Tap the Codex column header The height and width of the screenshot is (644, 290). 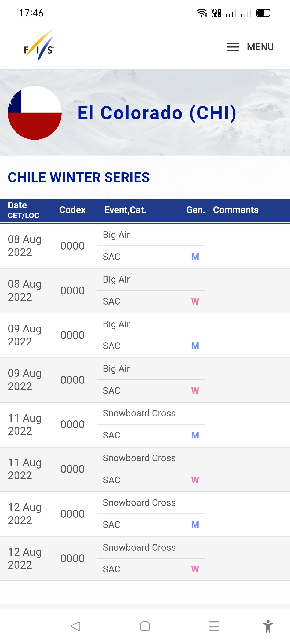point(72,210)
